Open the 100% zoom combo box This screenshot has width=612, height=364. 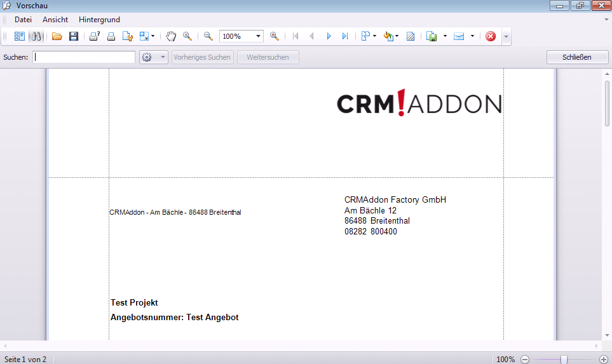pos(241,36)
